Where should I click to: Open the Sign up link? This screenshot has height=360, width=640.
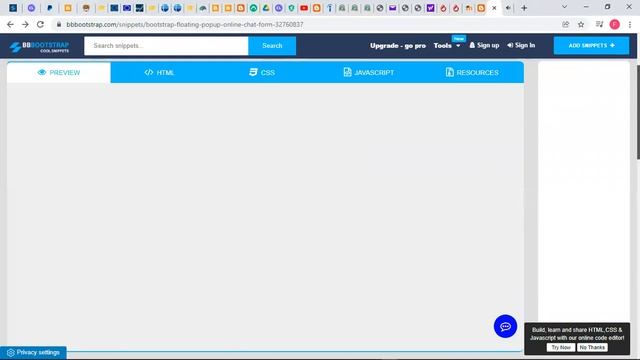(x=484, y=45)
